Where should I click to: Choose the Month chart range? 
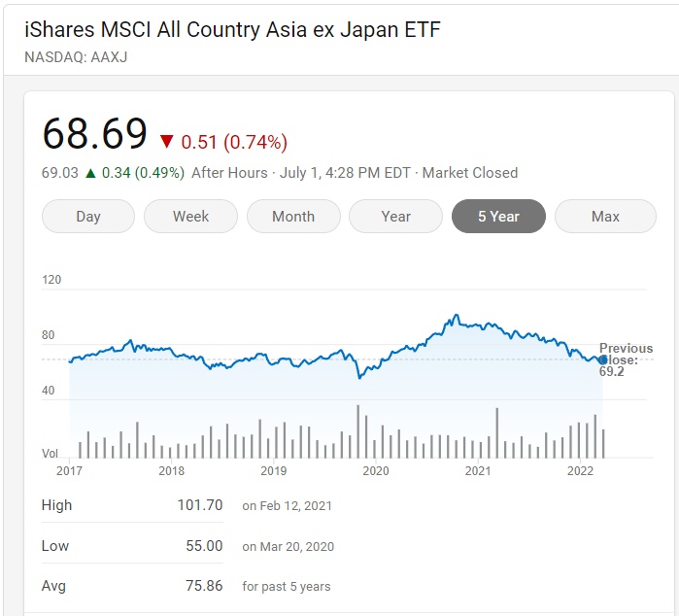click(x=293, y=217)
